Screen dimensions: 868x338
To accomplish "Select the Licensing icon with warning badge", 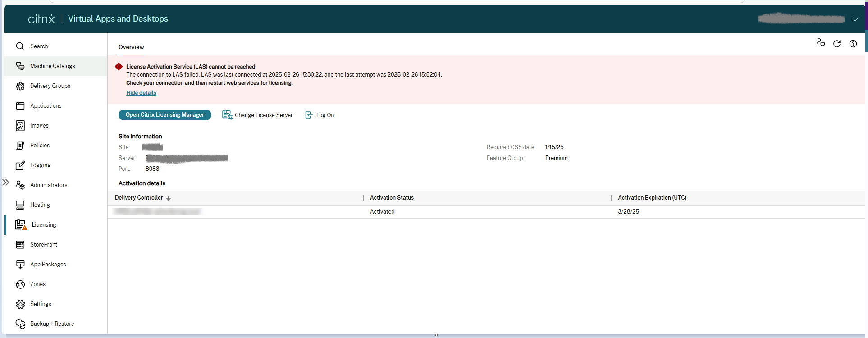I will coord(21,225).
